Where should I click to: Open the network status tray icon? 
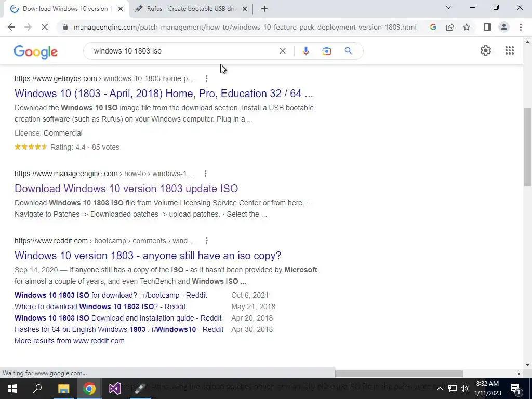point(453,389)
